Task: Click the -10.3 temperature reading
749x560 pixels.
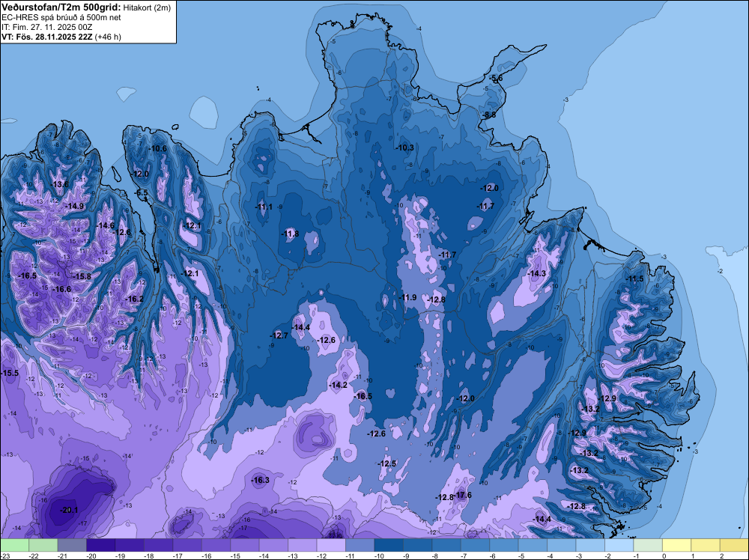Action: tap(405, 148)
